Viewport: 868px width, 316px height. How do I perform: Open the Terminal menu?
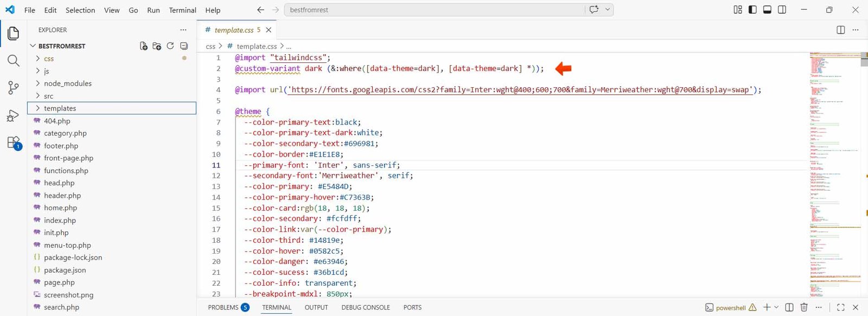(x=182, y=10)
